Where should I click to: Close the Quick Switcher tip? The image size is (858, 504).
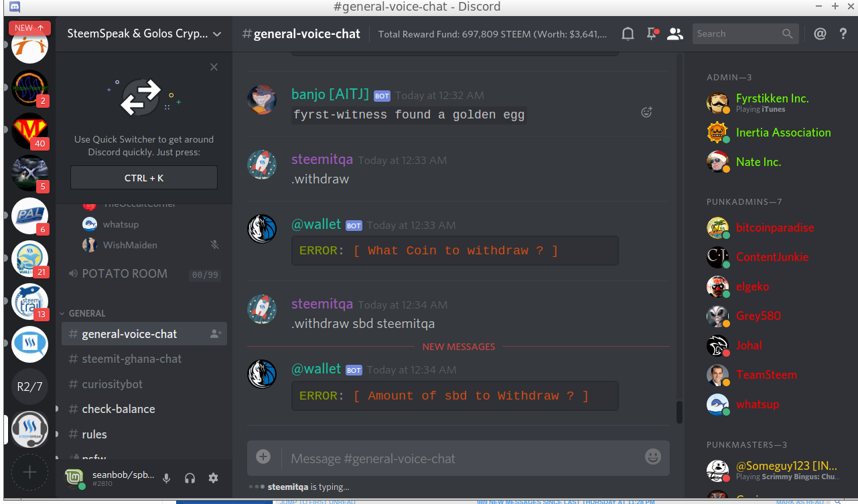(x=214, y=67)
